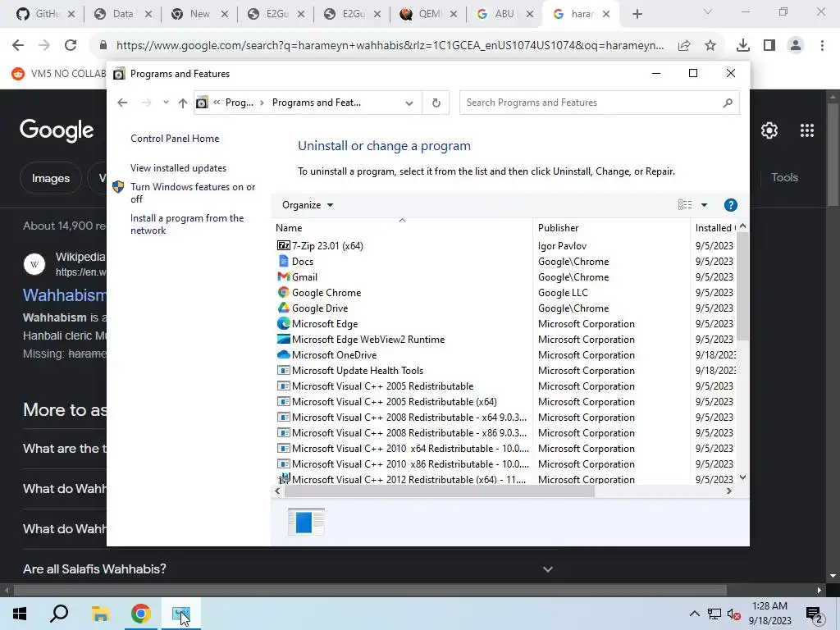
Task: Open the Programs and Features help icon
Action: click(x=730, y=204)
